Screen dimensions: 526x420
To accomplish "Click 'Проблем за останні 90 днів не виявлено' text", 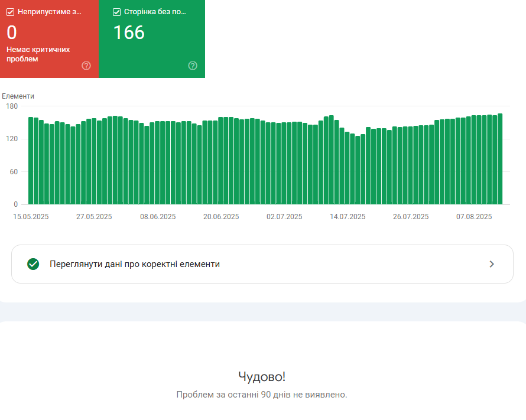I will pos(262,395).
